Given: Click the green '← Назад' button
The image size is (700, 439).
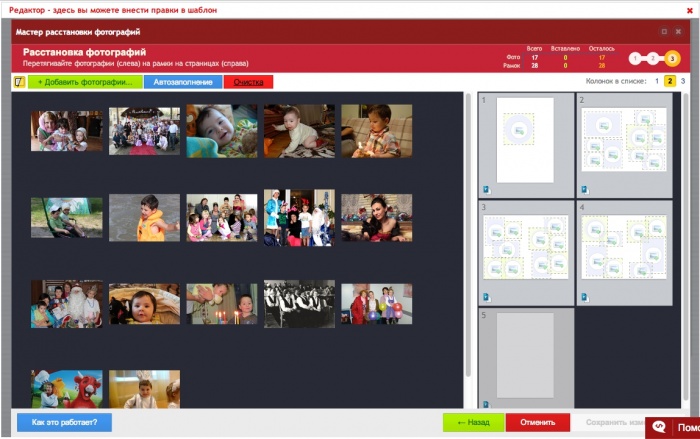Looking at the screenshot, I should pos(474,422).
